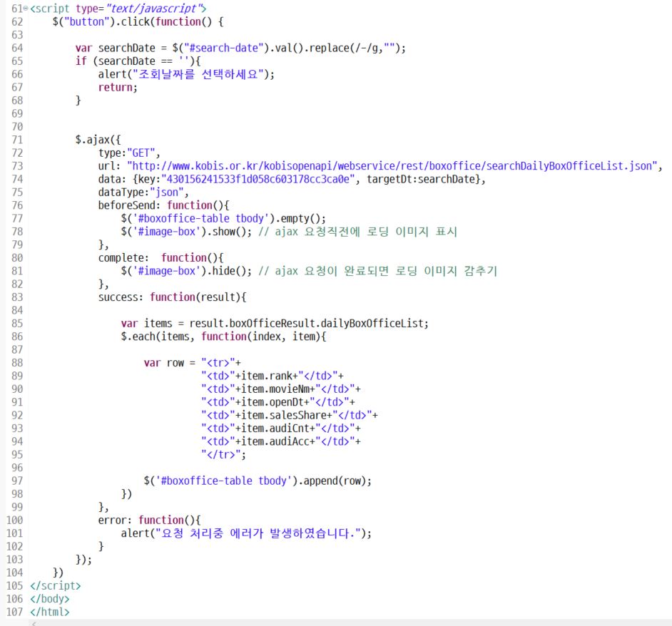
Task: Click the "text/javascript" attribute value
Action: 153,9
